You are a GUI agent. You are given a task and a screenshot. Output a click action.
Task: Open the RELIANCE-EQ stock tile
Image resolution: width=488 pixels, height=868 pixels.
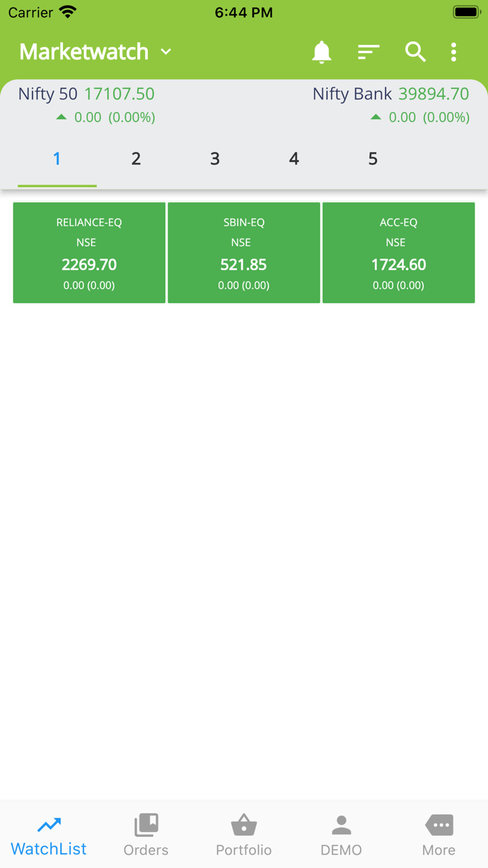[89, 253]
